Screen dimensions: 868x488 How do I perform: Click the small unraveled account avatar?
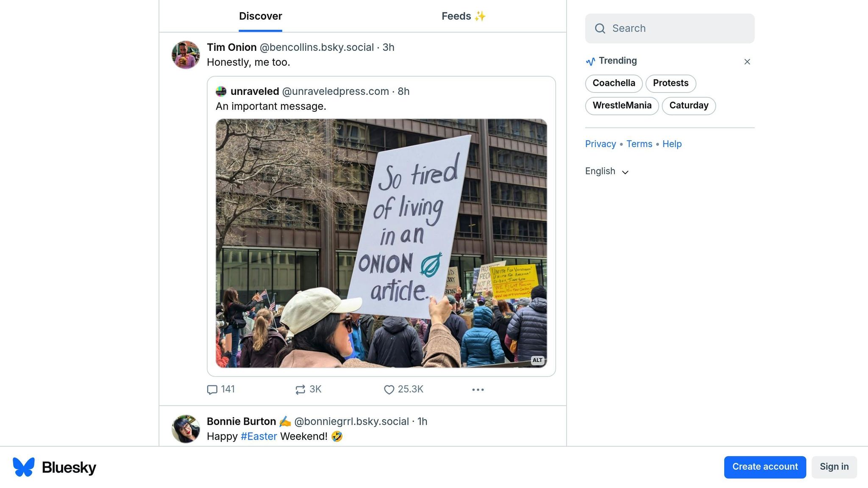point(221,91)
